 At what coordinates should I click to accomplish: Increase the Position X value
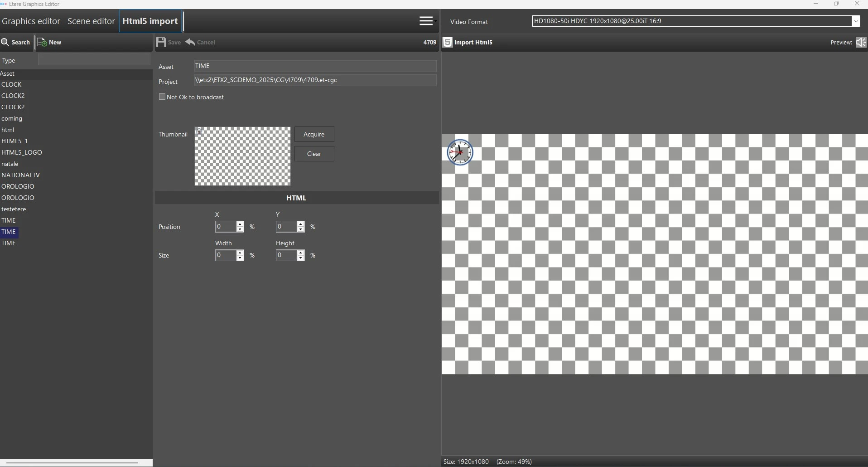coord(241,224)
